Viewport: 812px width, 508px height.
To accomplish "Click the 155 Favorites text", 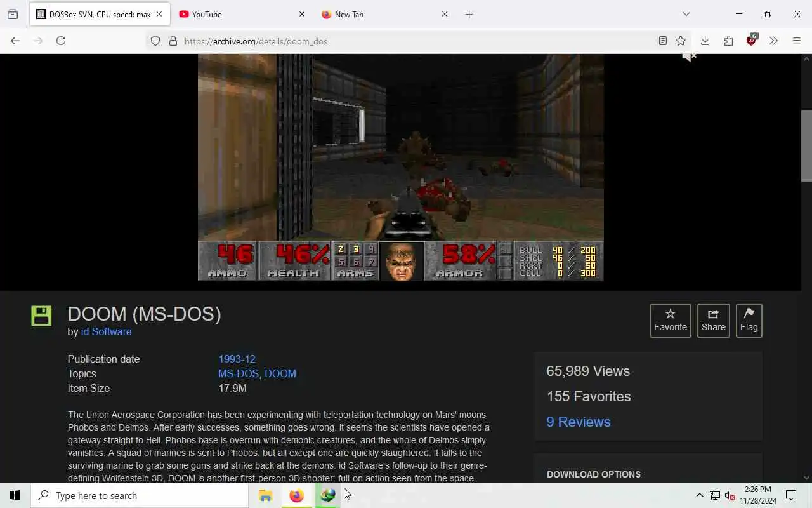I will click(x=589, y=396).
